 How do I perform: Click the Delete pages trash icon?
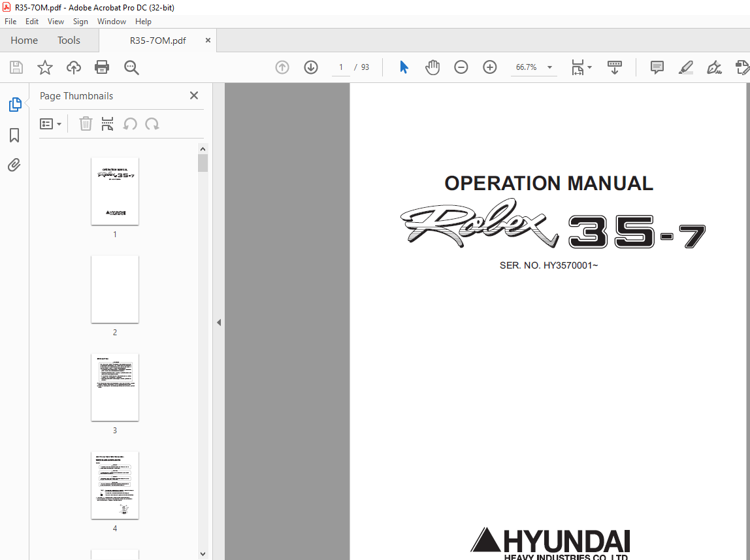(x=86, y=124)
